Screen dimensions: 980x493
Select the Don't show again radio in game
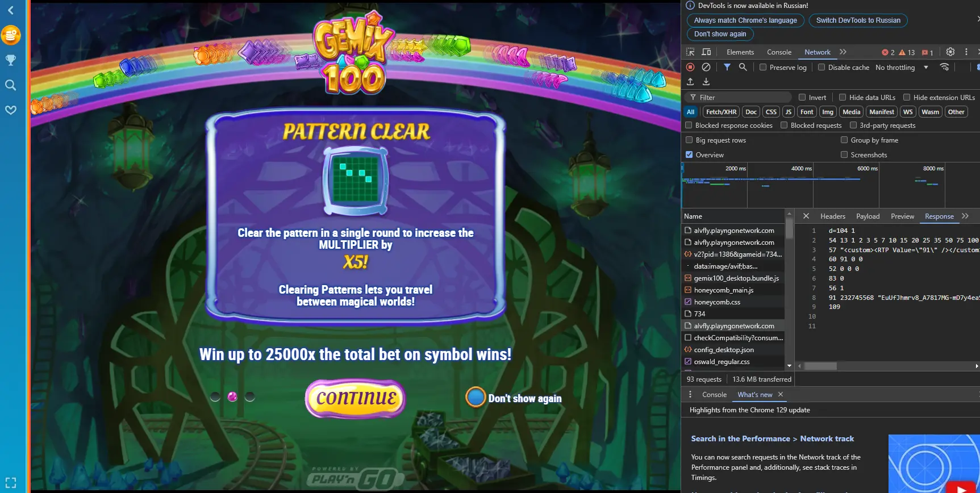(x=476, y=397)
